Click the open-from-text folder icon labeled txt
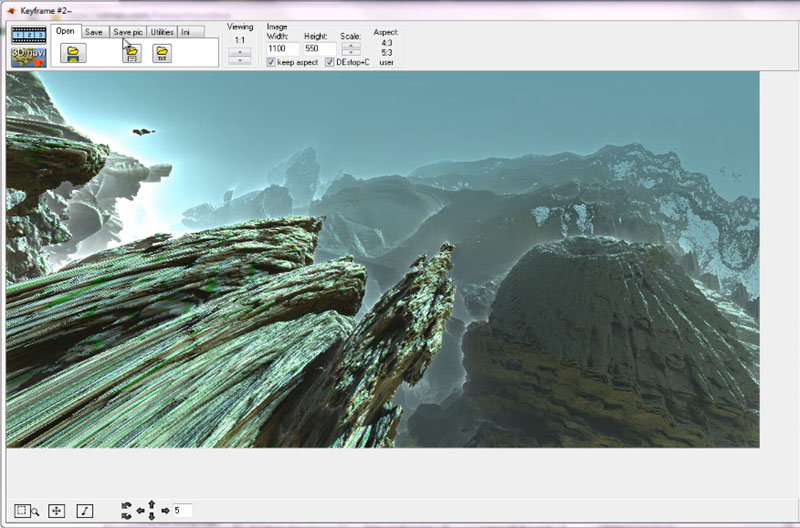 tap(161, 54)
